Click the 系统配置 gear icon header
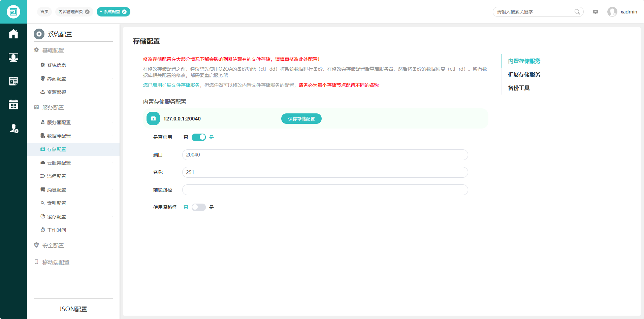Image resolution: width=644 pixels, height=319 pixels. tap(39, 34)
